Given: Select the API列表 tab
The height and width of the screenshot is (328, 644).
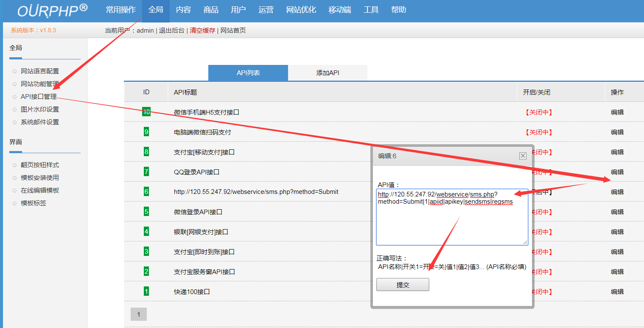Looking at the screenshot, I should 248,73.
